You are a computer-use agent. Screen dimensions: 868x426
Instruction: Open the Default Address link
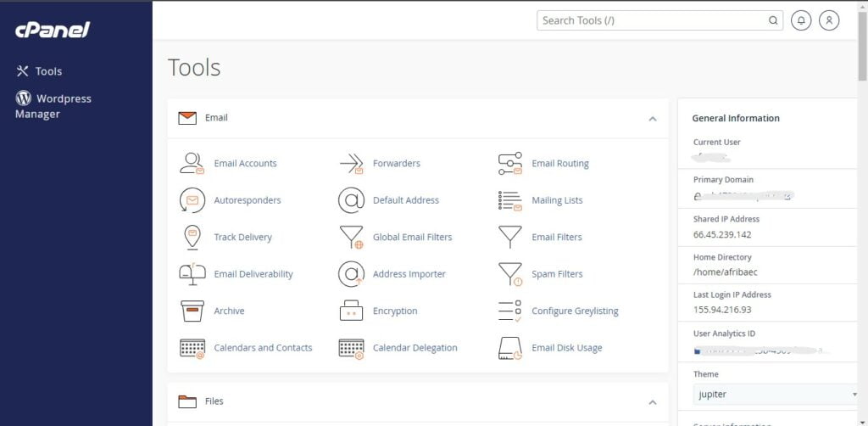[406, 200]
